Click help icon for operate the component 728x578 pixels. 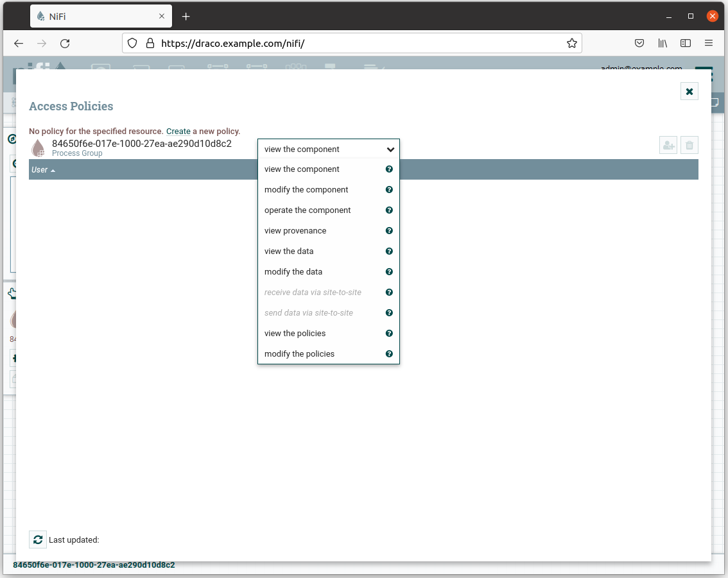click(389, 210)
